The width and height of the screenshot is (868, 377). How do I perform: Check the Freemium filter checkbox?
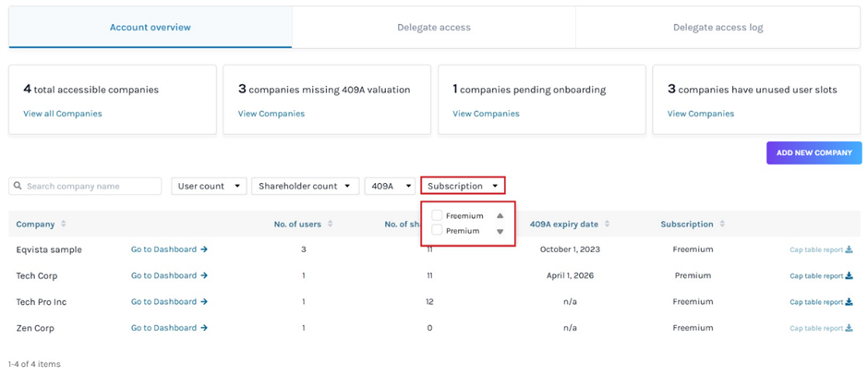(x=438, y=216)
